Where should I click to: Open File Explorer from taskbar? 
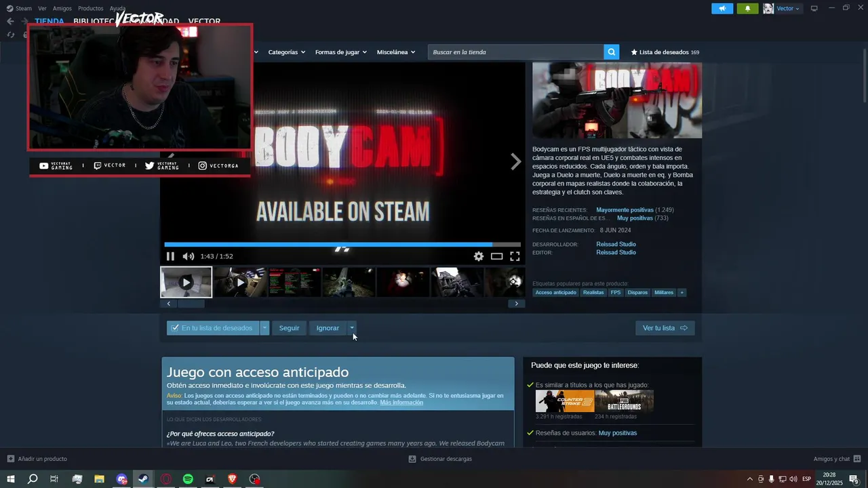click(x=99, y=479)
